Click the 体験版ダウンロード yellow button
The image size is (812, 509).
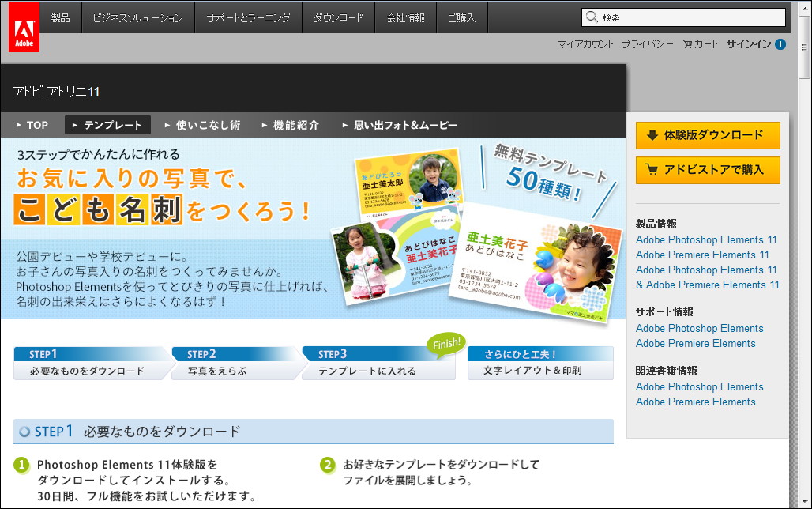pos(708,135)
